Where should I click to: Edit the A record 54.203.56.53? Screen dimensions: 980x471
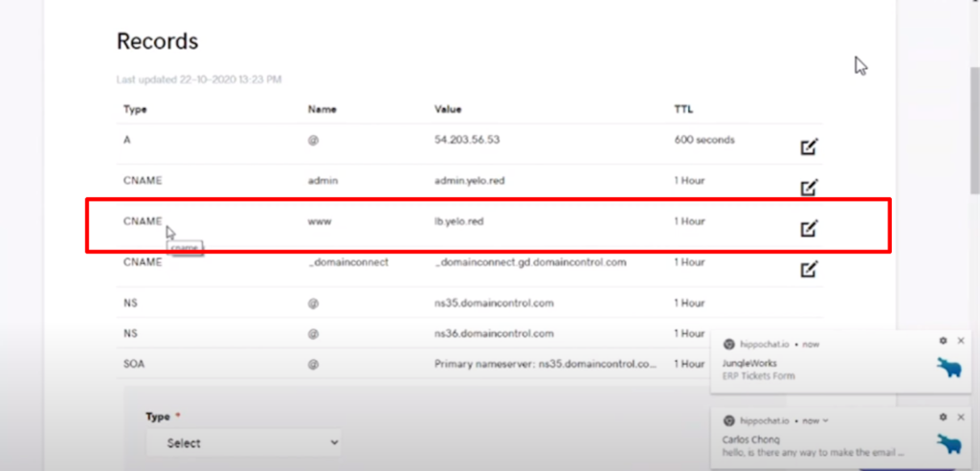coord(809,146)
